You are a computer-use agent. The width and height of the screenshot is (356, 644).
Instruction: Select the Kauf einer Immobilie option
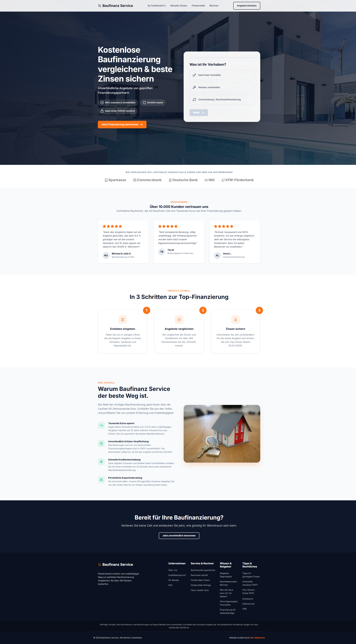[222, 75]
